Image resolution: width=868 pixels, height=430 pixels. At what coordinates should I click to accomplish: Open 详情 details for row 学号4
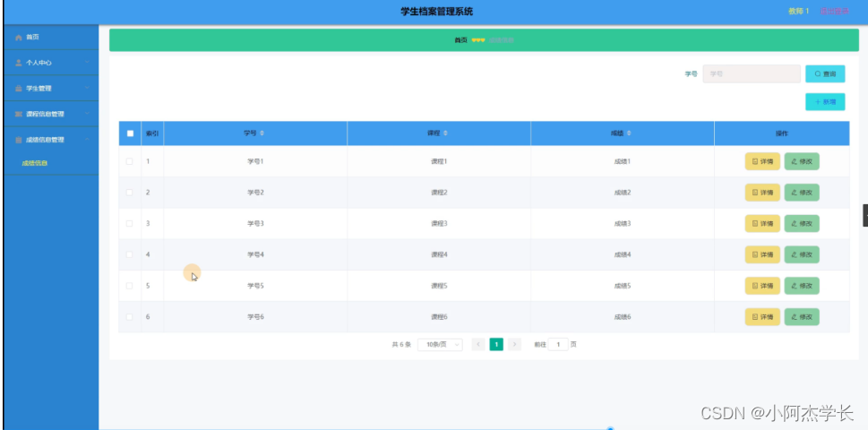pos(762,254)
